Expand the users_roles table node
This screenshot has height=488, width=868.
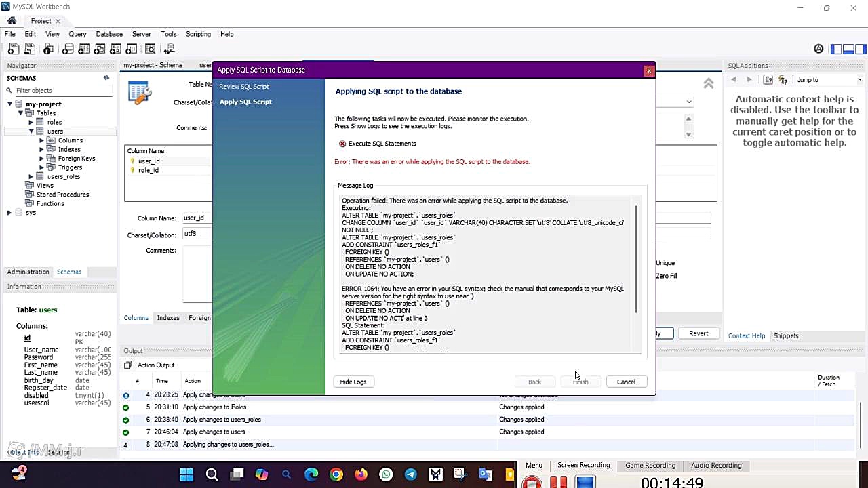(31, 176)
